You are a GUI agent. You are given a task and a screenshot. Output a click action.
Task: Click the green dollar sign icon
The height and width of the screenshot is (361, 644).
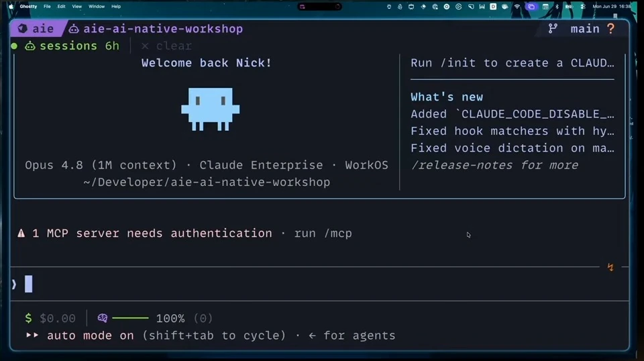(x=28, y=318)
